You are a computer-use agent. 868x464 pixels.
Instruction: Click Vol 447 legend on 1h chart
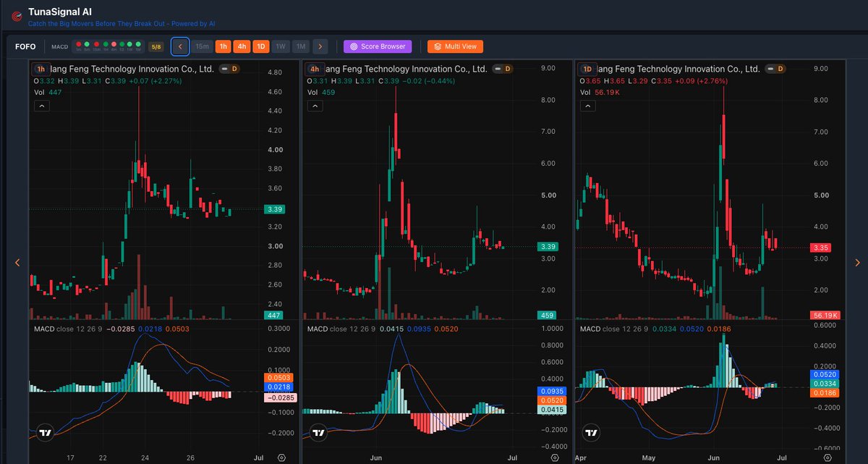pyautogui.click(x=48, y=93)
